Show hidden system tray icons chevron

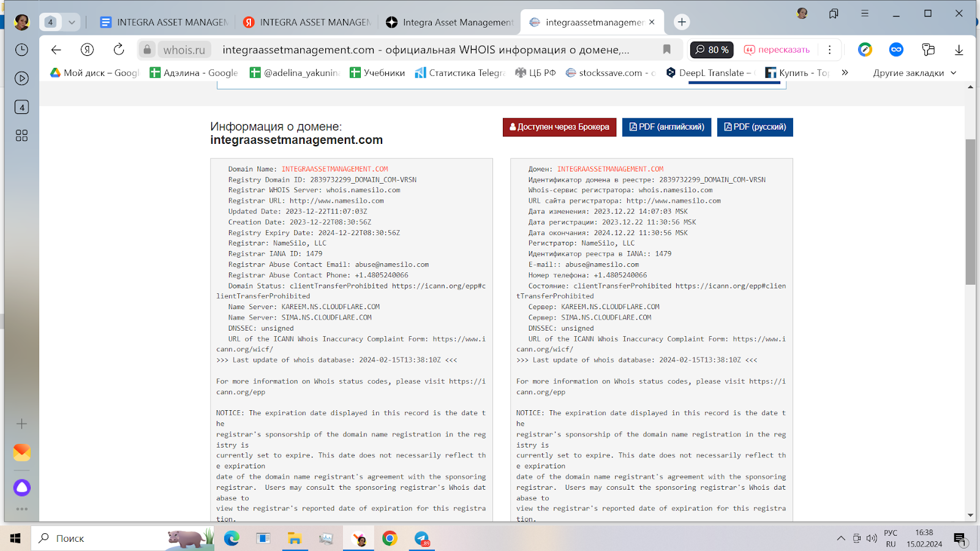click(841, 538)
